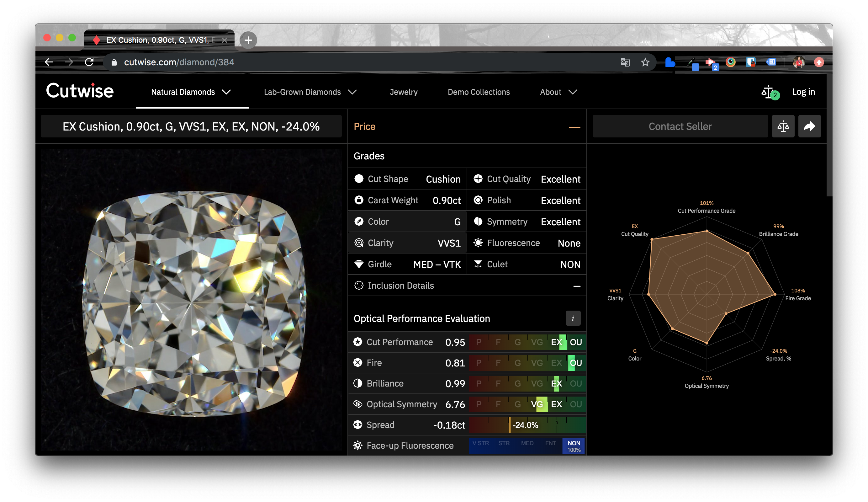Image resolution: width=868 pixels, height=502 pixels.
Task: Click the translate page icon in the address bar
Action: tap(625, 62)
